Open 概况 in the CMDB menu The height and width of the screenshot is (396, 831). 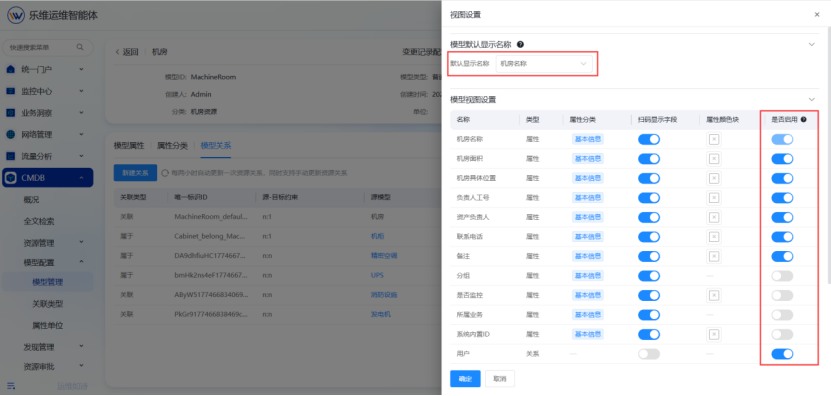point(32,200)
